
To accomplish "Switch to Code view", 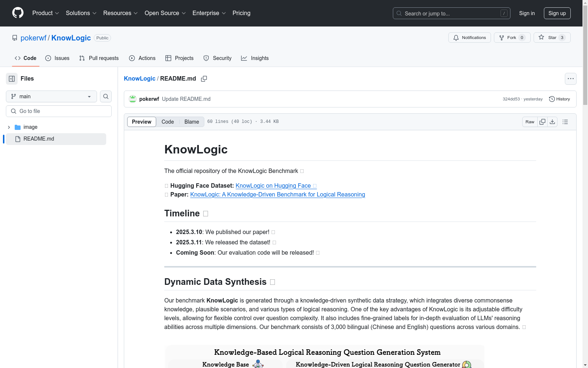I will pos(168,122).
